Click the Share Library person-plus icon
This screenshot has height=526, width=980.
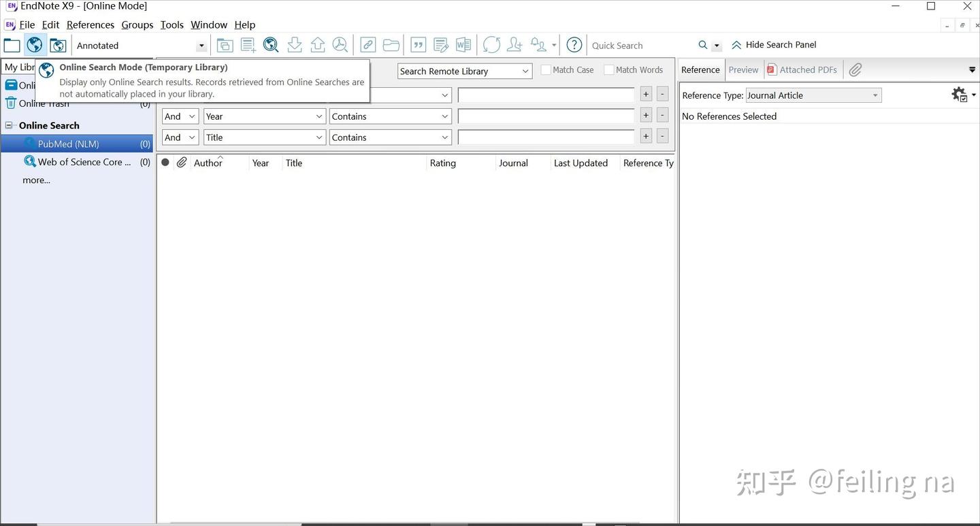click(514, 46)
